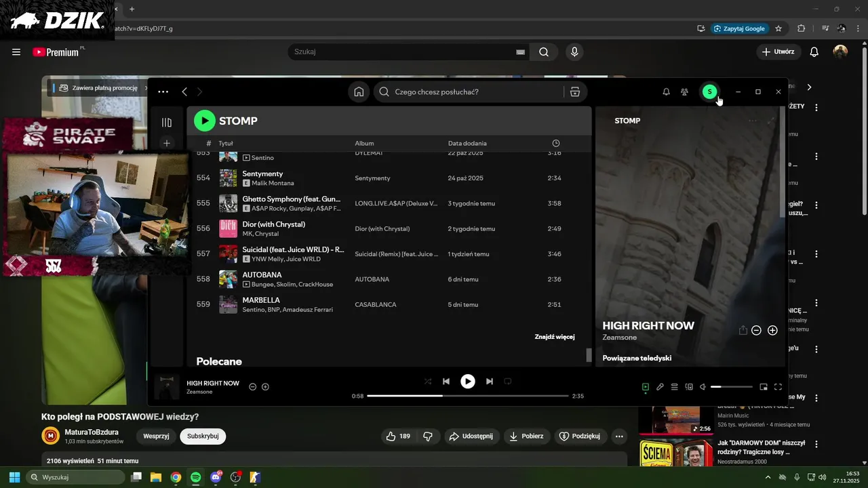Screen dimensions: 868x488
Task: Like the YouTube video (189)
Action: 398,436
